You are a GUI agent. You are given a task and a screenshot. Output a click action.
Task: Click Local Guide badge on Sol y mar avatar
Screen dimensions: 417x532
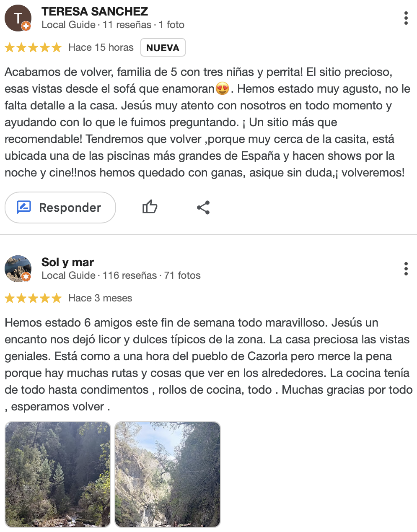(26, 277)
